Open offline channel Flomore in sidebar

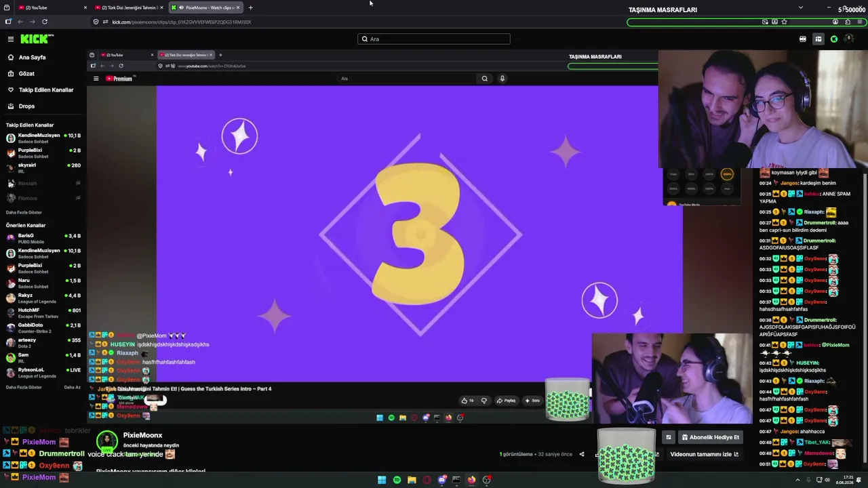tap(43, 198)
